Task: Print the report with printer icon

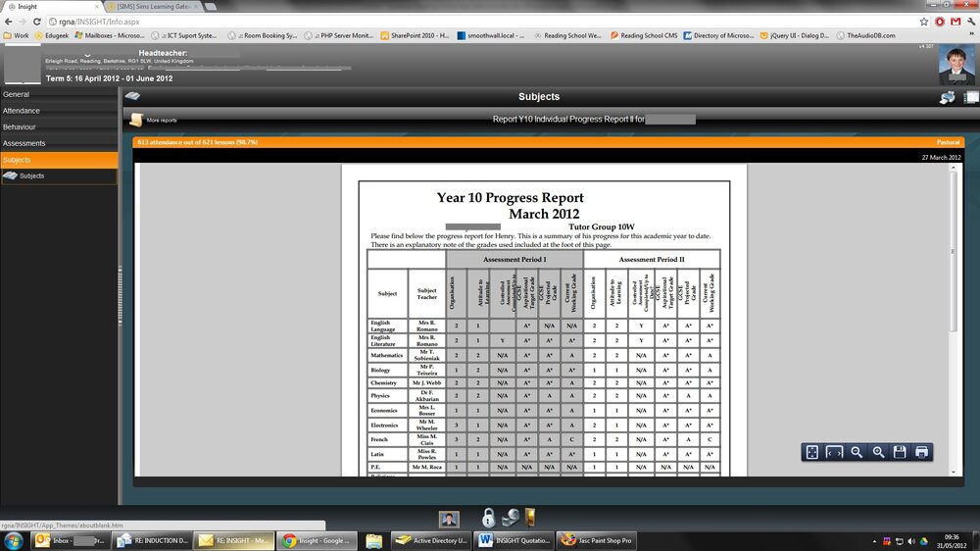Action: [921, 452]
